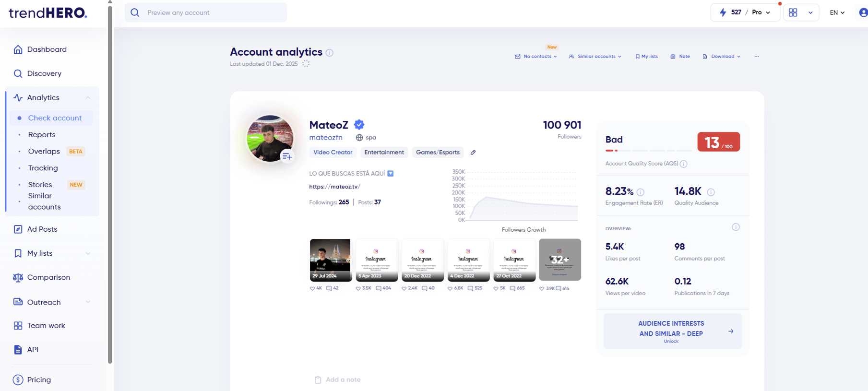The height and width of the screenshot is (391, 868).
Task: Collapse the Analytics sidebar section
Action: pyautogui.click(x=88, y=98)
